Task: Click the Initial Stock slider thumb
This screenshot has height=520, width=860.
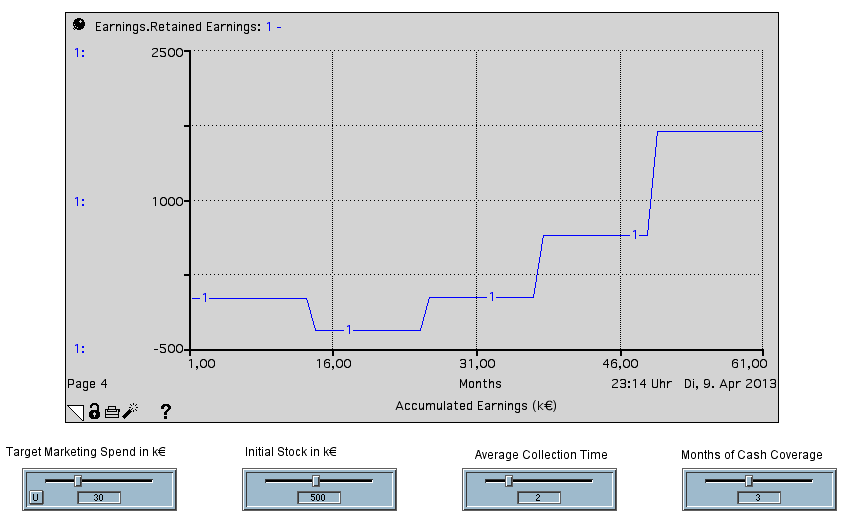Action: (x=316, y=481)
